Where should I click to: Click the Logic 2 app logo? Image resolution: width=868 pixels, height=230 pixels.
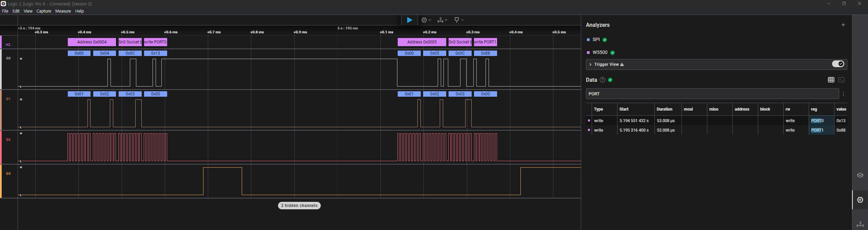3,4
